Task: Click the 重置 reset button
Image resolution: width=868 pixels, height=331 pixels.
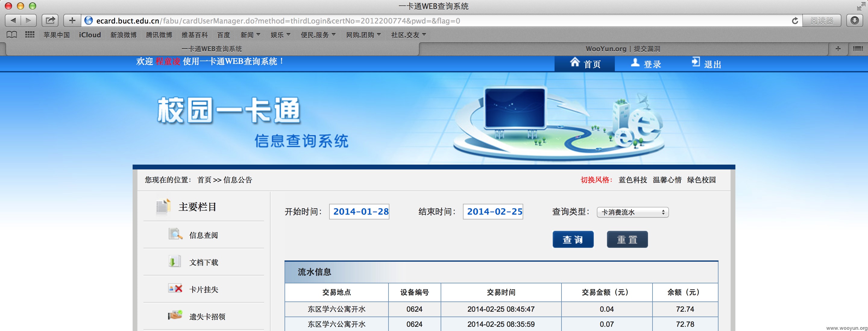Action: pyautogui.click(x=627, y=239)
